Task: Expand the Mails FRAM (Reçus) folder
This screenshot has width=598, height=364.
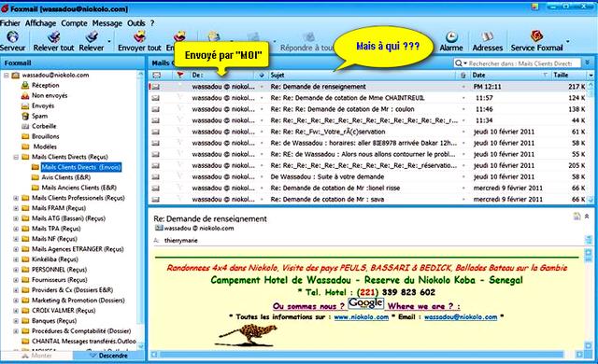Action: [x=16, y=208]
